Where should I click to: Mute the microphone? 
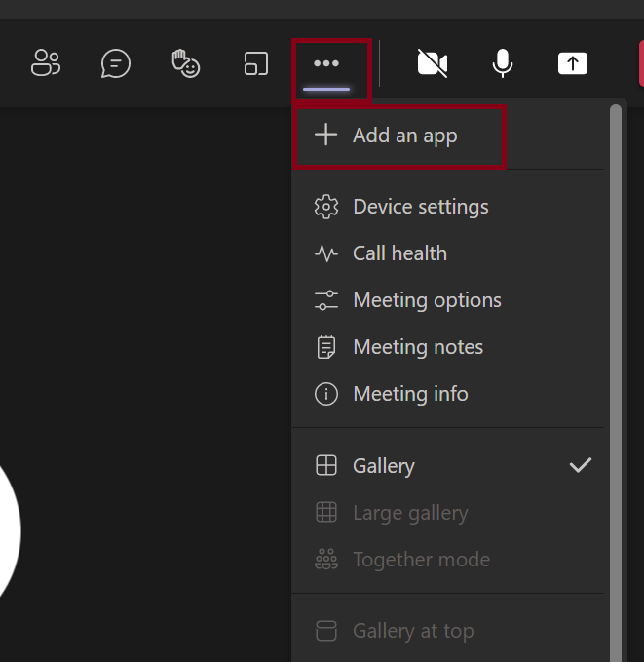click(503, 63)
